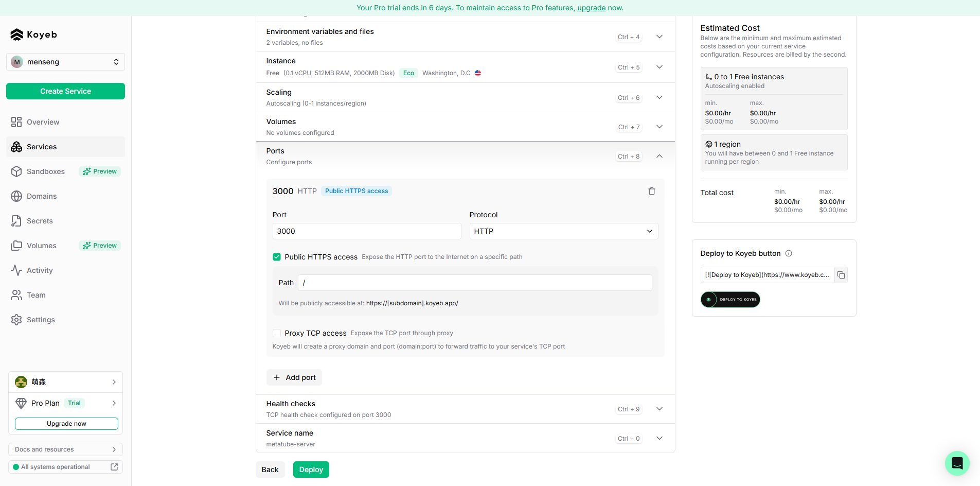Expand the Health checks section

pos(659,408)
